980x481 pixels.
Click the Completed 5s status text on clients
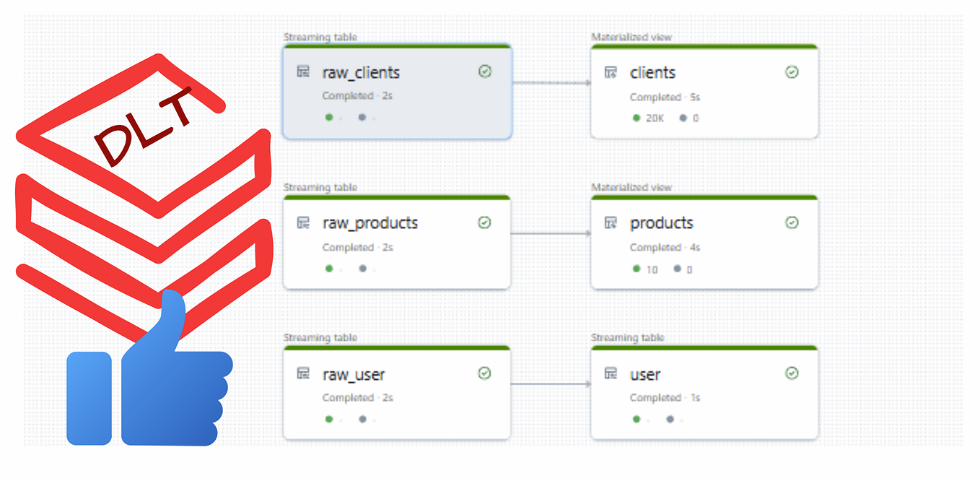[665, 97]
